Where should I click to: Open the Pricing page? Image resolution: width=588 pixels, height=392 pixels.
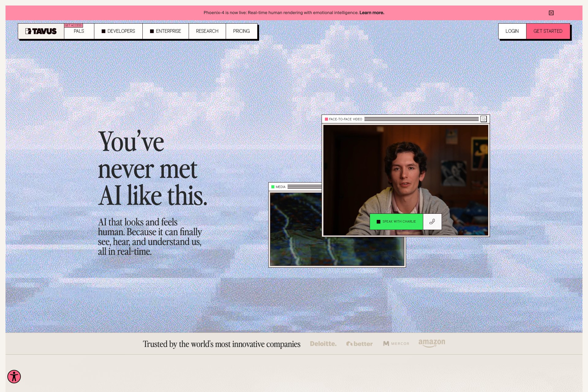pyautogui.click(x=241, y=31)
